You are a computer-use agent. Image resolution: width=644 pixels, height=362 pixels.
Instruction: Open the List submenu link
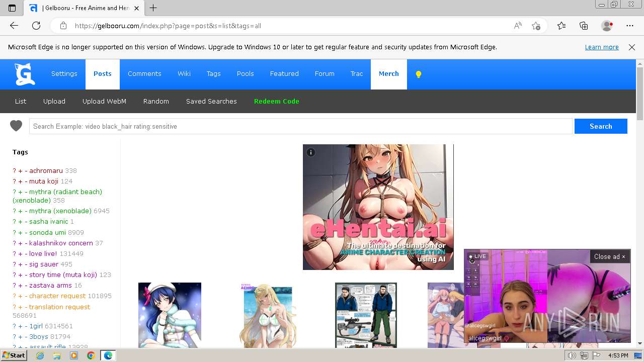click(x=21, y=101)
